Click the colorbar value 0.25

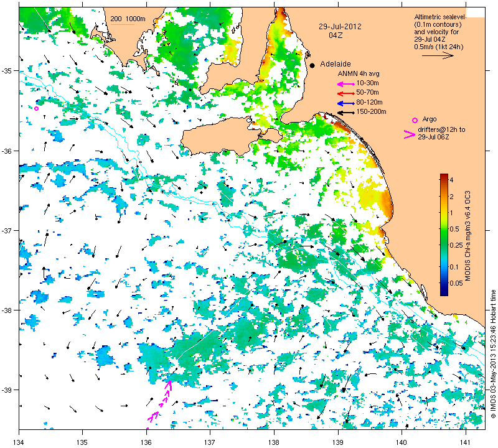click(x=456, y=245)
